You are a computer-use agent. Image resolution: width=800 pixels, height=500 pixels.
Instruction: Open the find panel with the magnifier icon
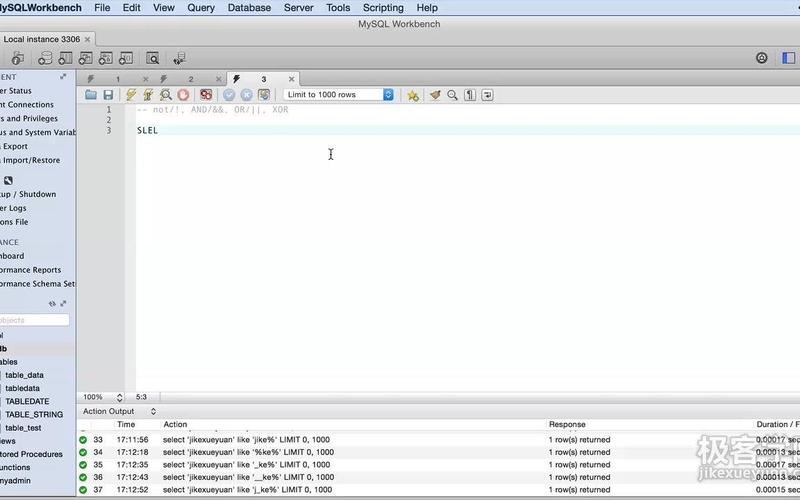tap(453, 95)
